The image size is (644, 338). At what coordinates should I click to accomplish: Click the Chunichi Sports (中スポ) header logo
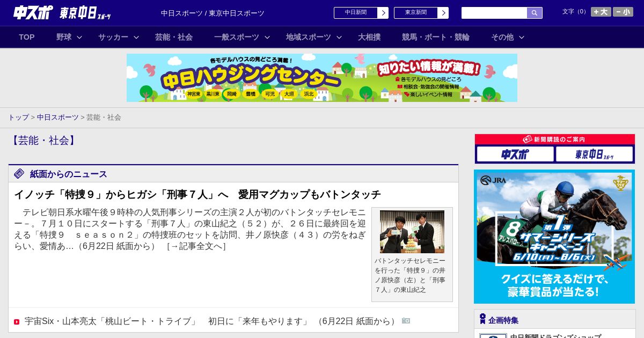(x=33, y=13)
